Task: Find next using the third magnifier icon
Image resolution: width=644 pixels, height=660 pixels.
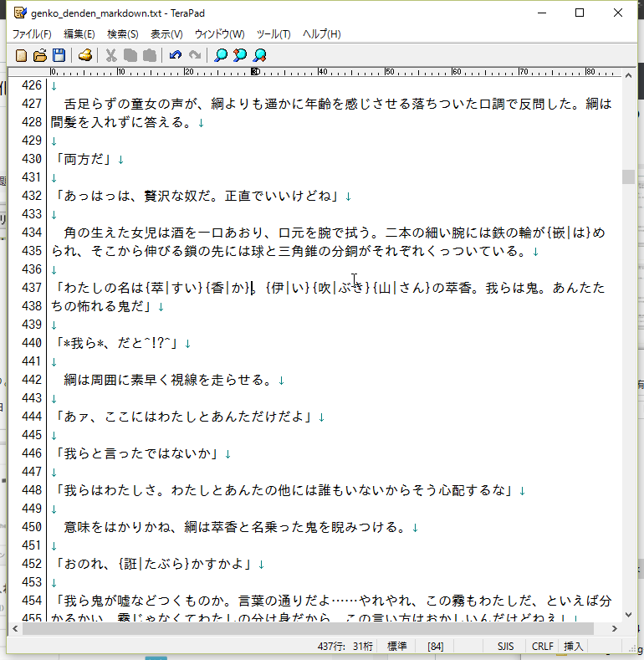Action: tap(260, 55)
